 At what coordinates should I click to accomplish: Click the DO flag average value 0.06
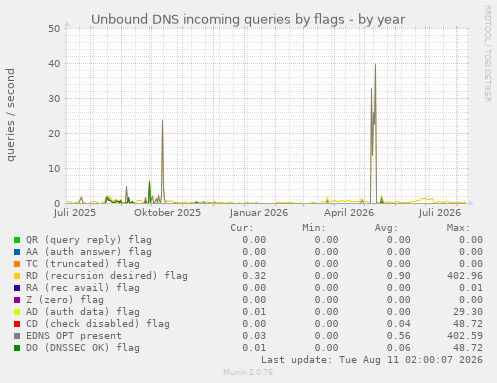[x=399, y=348]
